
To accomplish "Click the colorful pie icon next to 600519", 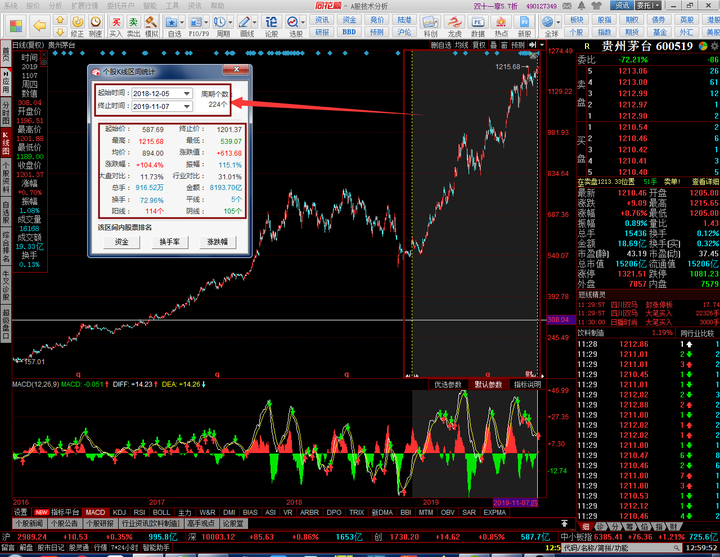I will 703,46.
